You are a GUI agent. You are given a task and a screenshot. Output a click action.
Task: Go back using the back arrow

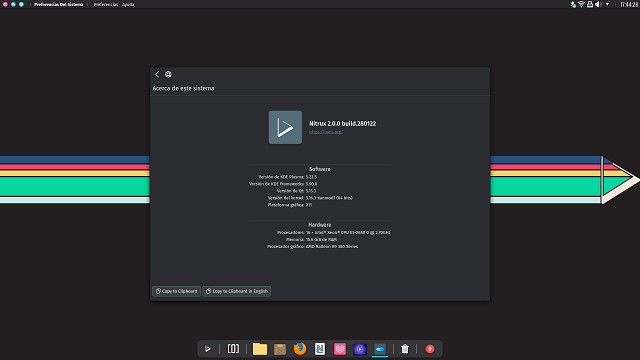[157, 74]
